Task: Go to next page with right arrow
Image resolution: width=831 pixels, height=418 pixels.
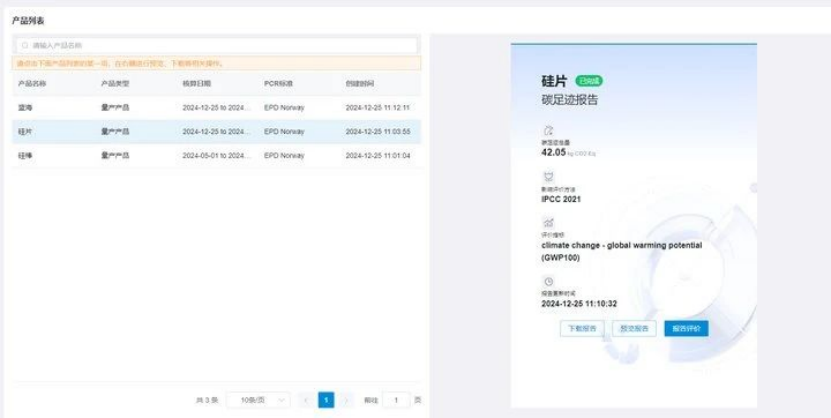Action: click(347, 400)
